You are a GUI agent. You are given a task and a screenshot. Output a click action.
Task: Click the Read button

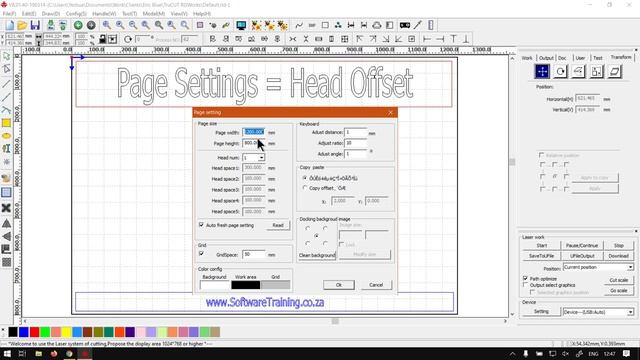278,225
